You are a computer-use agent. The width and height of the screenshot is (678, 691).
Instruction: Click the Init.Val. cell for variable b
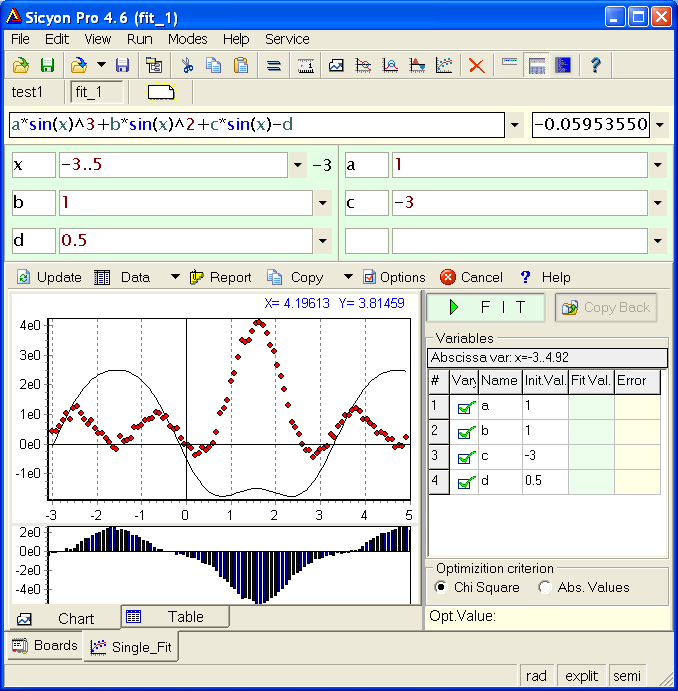coord(544,432)
